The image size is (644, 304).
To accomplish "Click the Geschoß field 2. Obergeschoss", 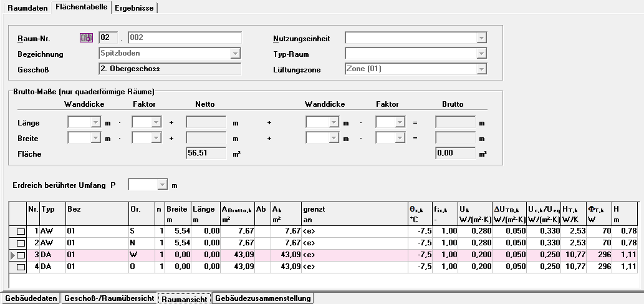I will coord(170,69).
